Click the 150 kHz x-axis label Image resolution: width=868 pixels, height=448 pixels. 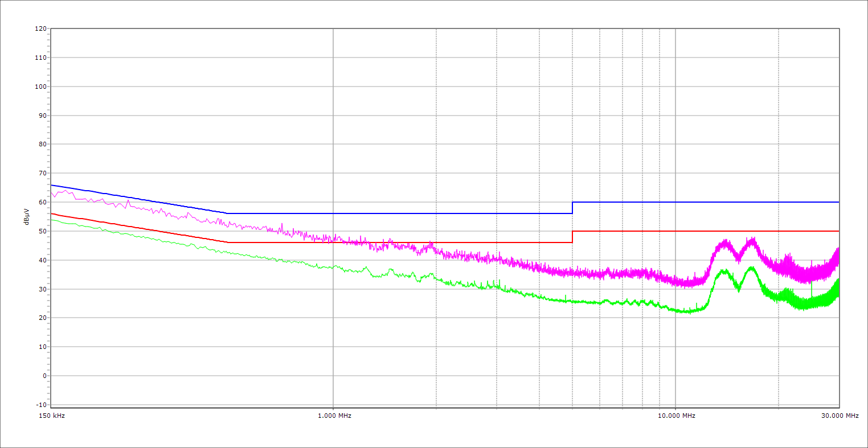(51, 416)
